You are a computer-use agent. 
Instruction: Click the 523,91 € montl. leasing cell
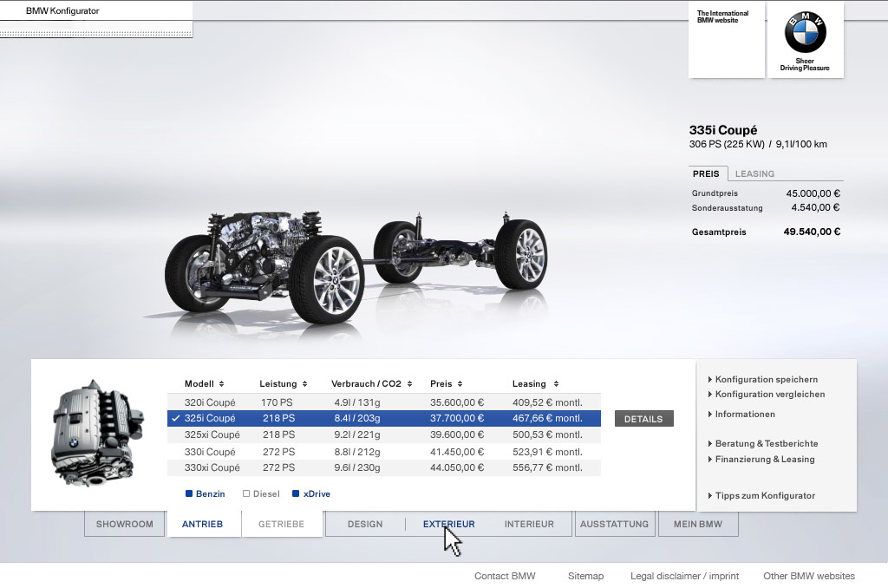click(547, 452)
